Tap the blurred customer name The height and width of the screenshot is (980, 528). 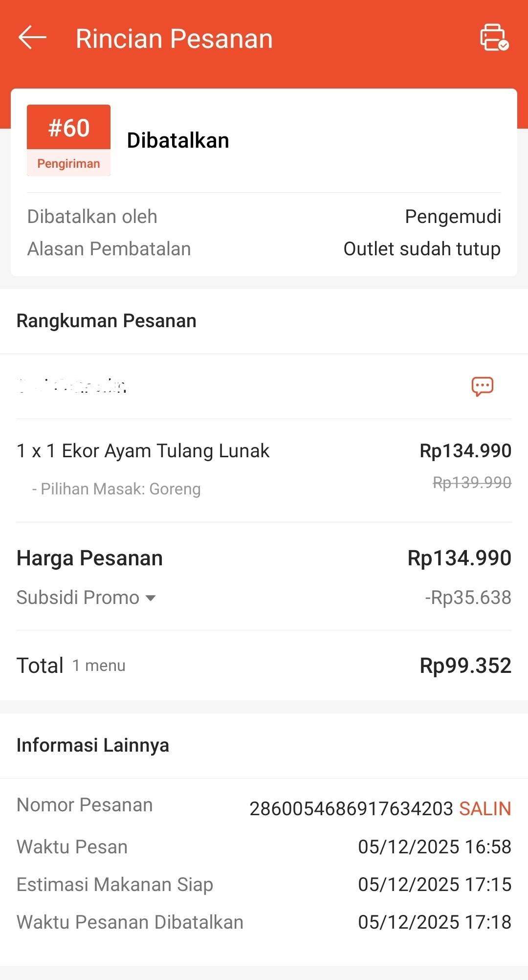point(72,386)
